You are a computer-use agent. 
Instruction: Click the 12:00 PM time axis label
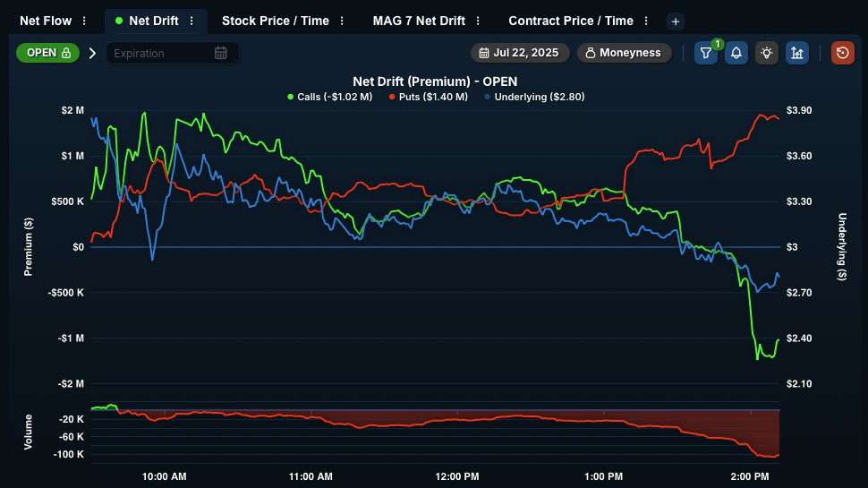[457, 476]
